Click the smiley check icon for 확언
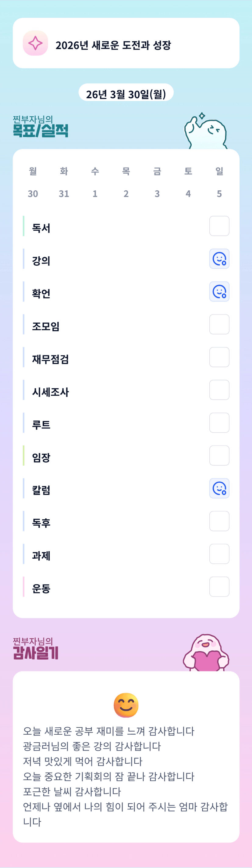Viewport: 252px width, 868px height. tap(219, 291)
